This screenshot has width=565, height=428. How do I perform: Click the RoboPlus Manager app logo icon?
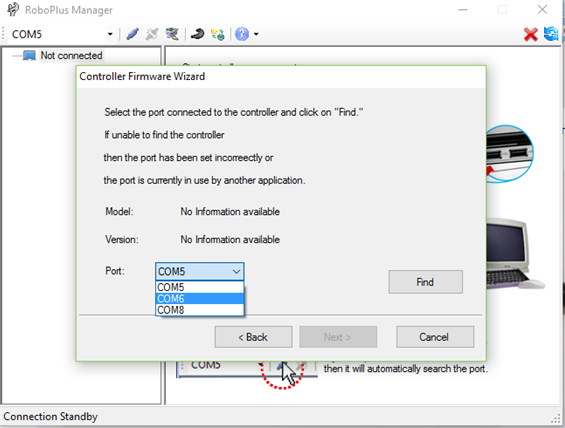(13, 9)
